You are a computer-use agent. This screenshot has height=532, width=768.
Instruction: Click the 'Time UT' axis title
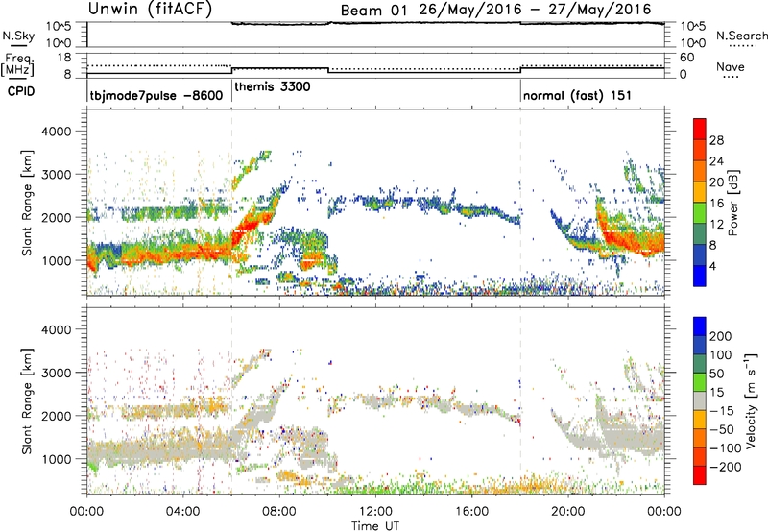tap(375, 526)
